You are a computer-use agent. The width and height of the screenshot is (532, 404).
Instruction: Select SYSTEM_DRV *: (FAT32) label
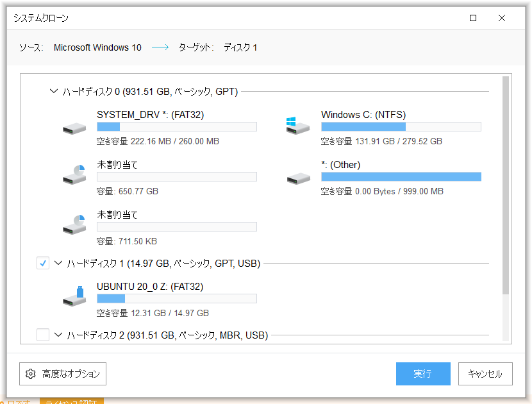(150, 115)
